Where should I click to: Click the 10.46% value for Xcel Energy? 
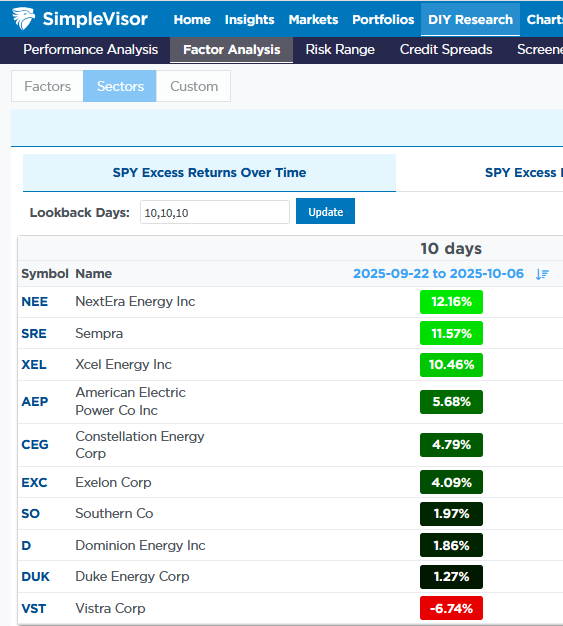tap(451, 365)
